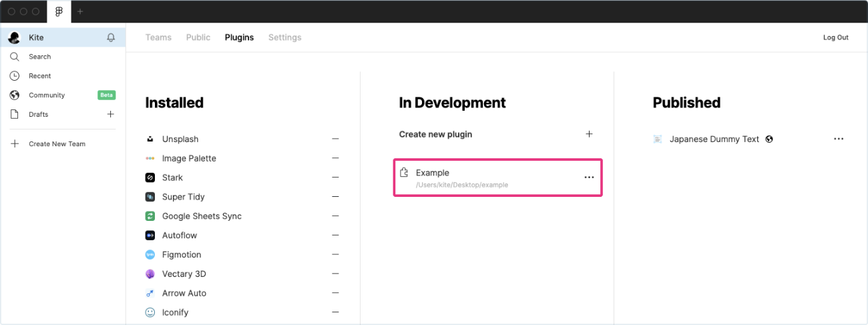Click the Vectary 3D plugin name
Image resolution: width=868 pixels, height=325 pixels.
184,274
